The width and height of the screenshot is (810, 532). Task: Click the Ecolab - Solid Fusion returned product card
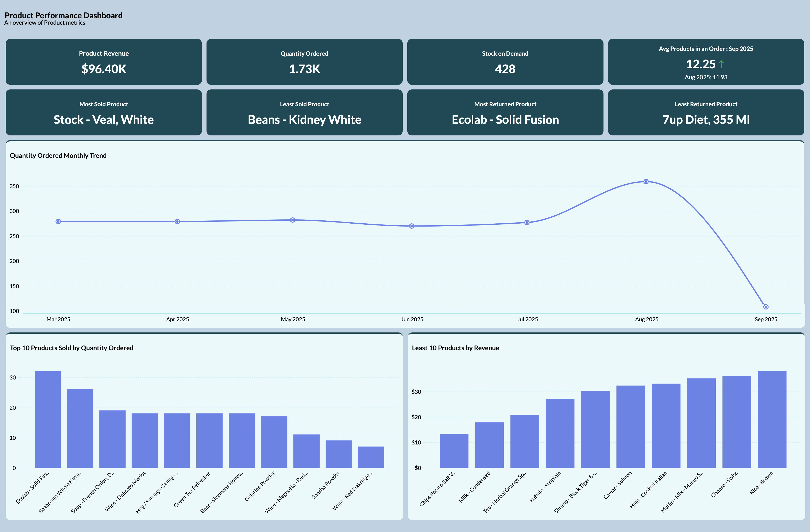(505, 112)
